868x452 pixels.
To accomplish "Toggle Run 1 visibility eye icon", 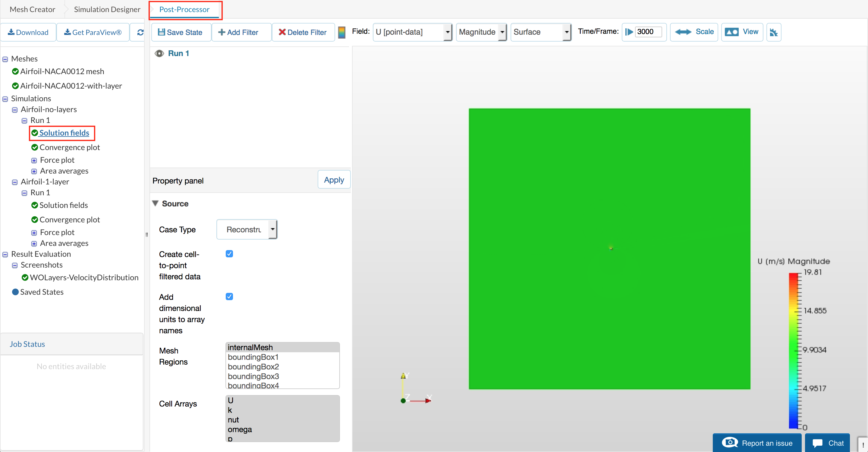I will tap(159, 54).
